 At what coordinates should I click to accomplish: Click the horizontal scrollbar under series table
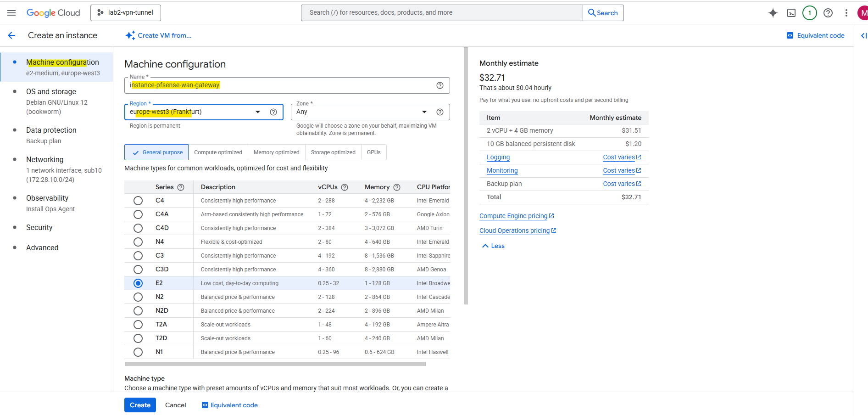click(x=275, y=364)
